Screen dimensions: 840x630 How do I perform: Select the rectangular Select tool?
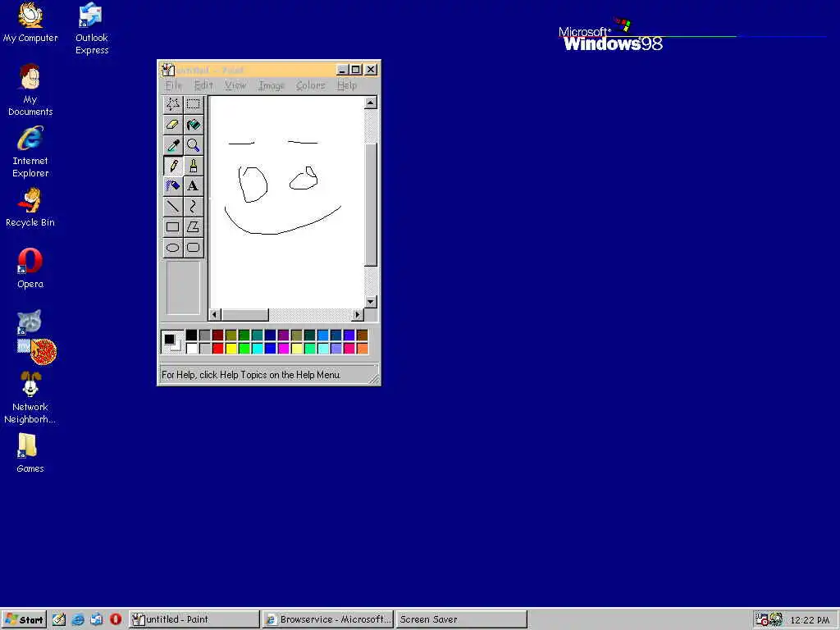coord(193,104)
